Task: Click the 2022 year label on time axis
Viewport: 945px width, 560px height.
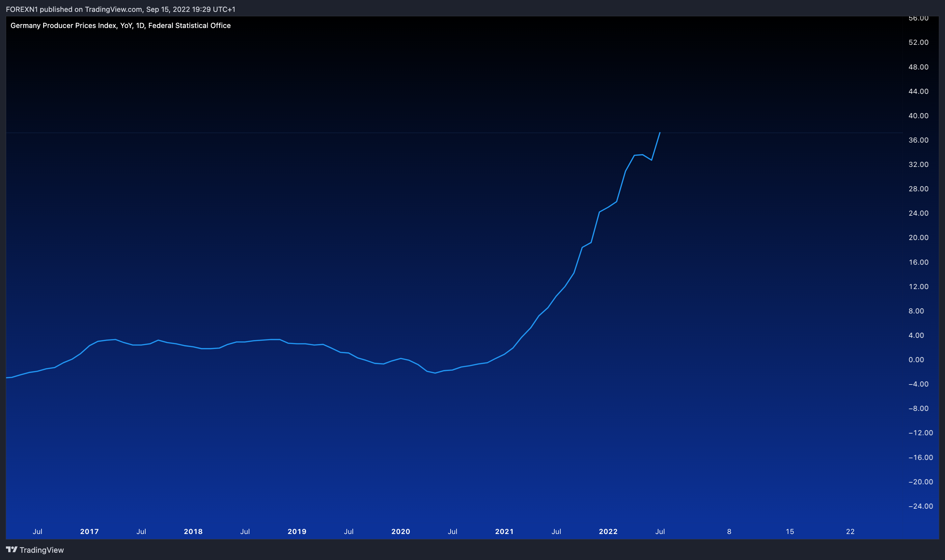Action: click(x=608, y=531)
